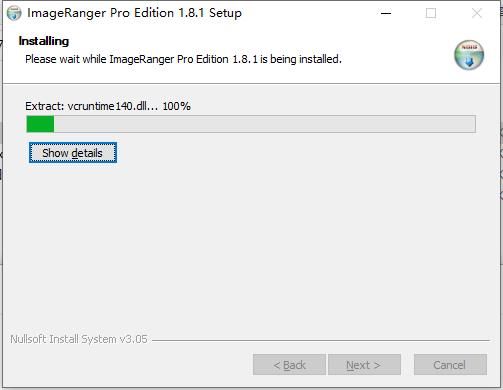The height and width of the screenshot is (390, 503).
Task: Click the green filled part of progress bar
Action: tap(40, 124)
